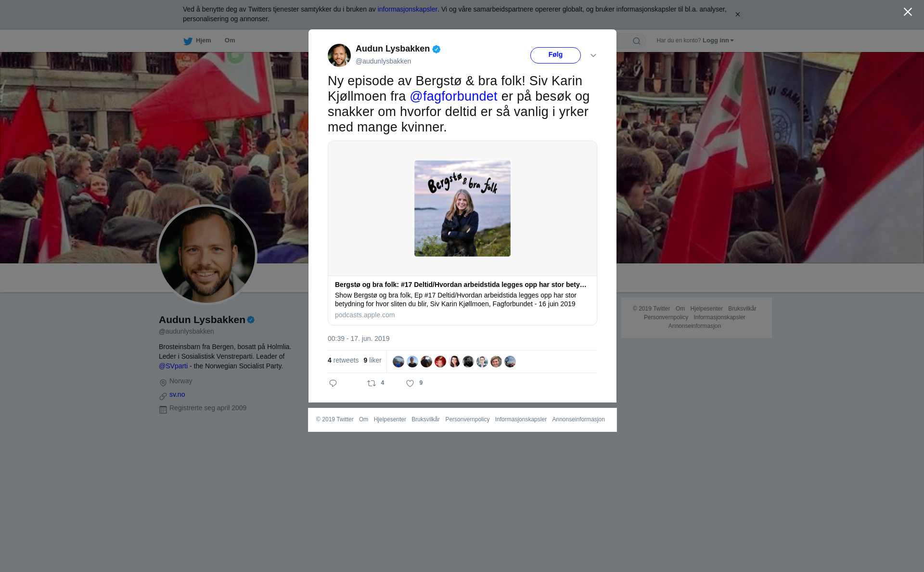The width and height of the screenshot is (924, 572).
Task: Open the tweet options chevron menu
Action: 593,55
